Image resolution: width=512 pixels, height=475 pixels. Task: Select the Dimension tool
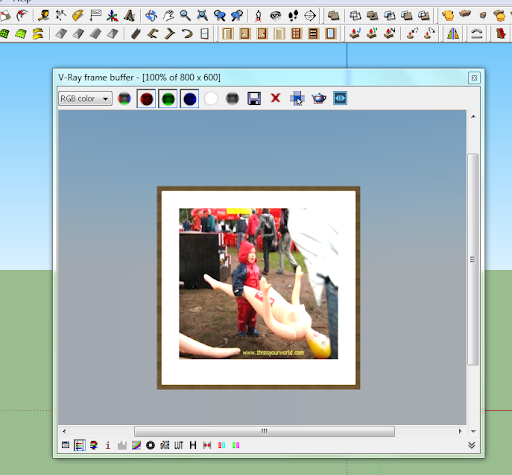pyautogui.click(x=61, y=15)
